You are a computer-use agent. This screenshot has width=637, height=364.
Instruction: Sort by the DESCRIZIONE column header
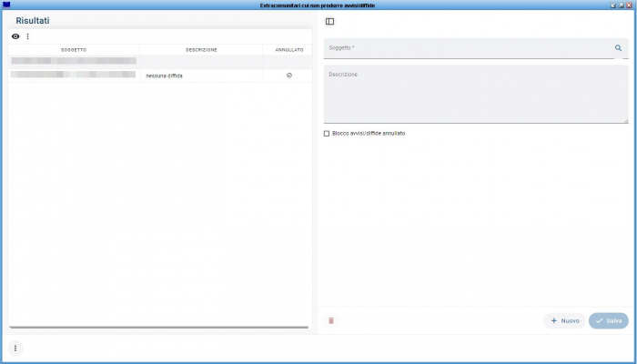(201, 50)
